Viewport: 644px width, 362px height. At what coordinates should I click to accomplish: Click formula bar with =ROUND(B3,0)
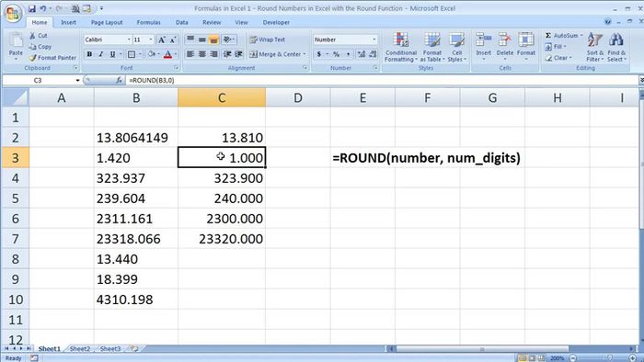click(x=382, y=80)
